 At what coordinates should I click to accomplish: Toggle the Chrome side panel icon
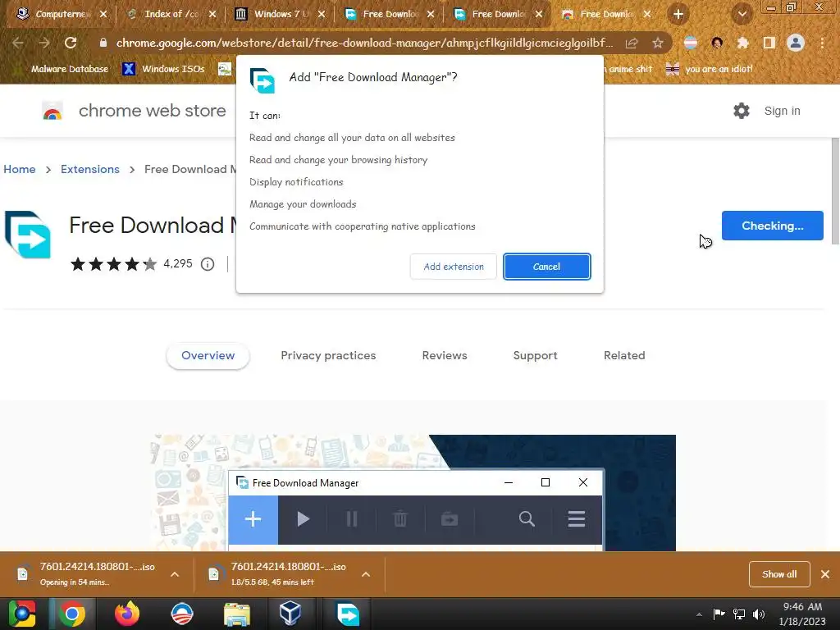click(x=769, y=43)
